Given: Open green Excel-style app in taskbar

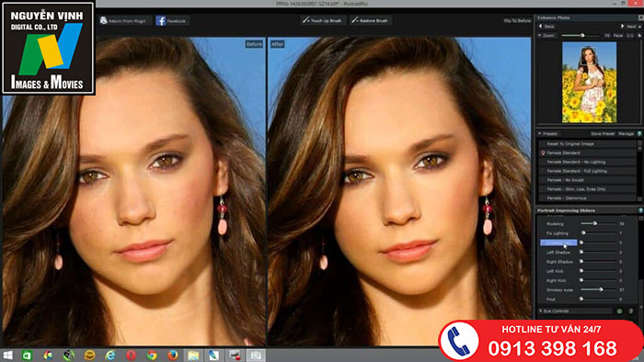Looking at the screenshot, I should click(x=27, y=356).
